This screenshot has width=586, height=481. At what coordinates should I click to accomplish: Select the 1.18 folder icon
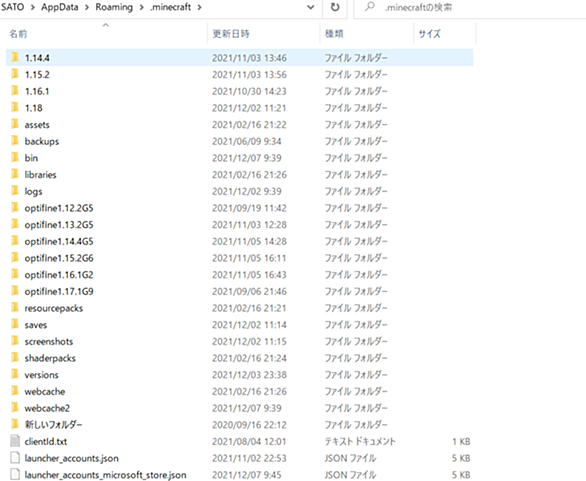(x=15, y=107)
